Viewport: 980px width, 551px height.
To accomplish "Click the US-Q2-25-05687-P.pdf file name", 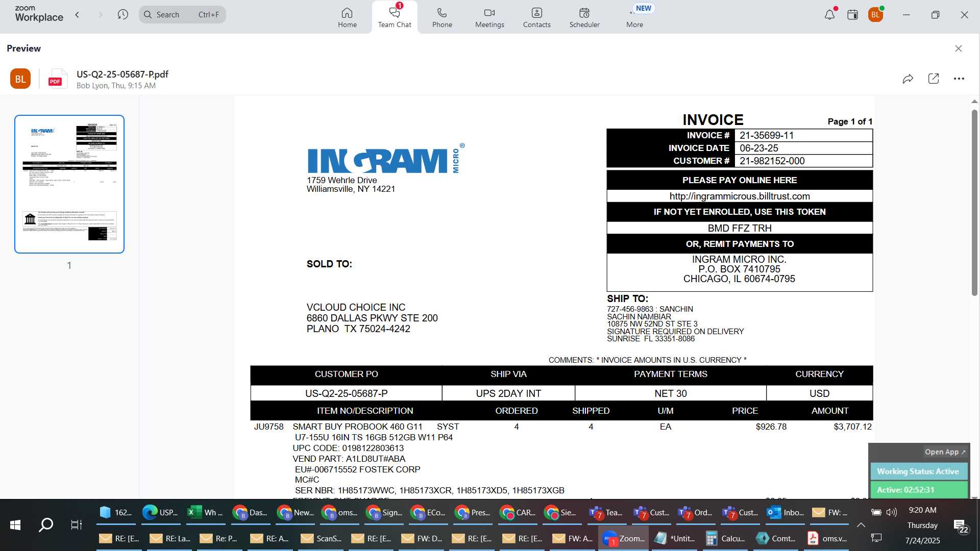I will pyautogui.click(x=122, y=74).
